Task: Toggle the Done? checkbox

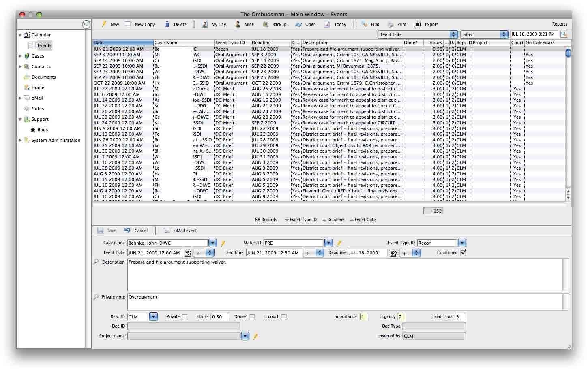Action: [x=252, y=317]
